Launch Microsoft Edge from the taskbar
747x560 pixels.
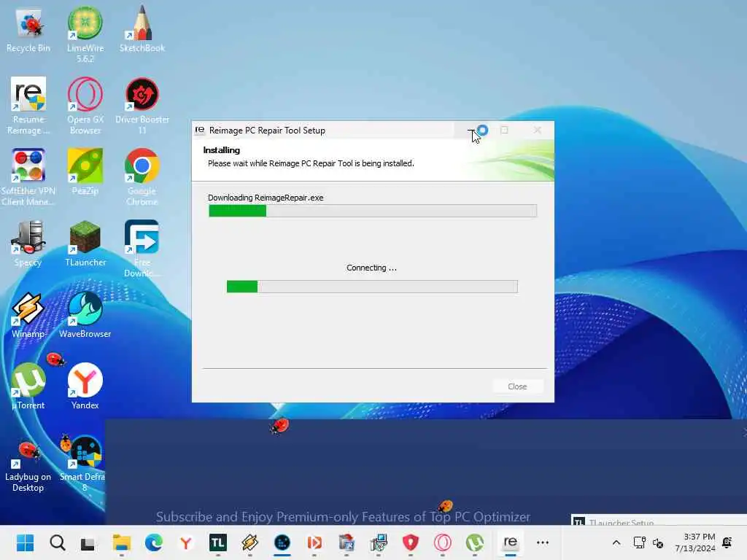(154, 542)
